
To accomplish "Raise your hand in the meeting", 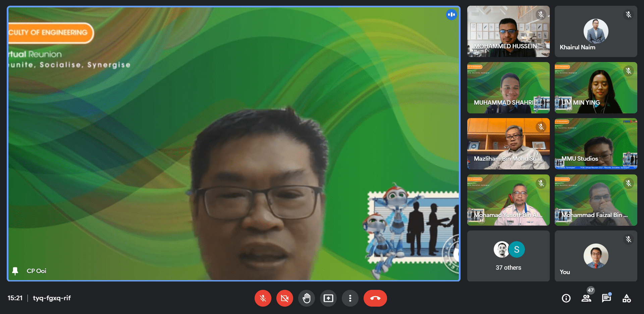I will tap(307, 298).
